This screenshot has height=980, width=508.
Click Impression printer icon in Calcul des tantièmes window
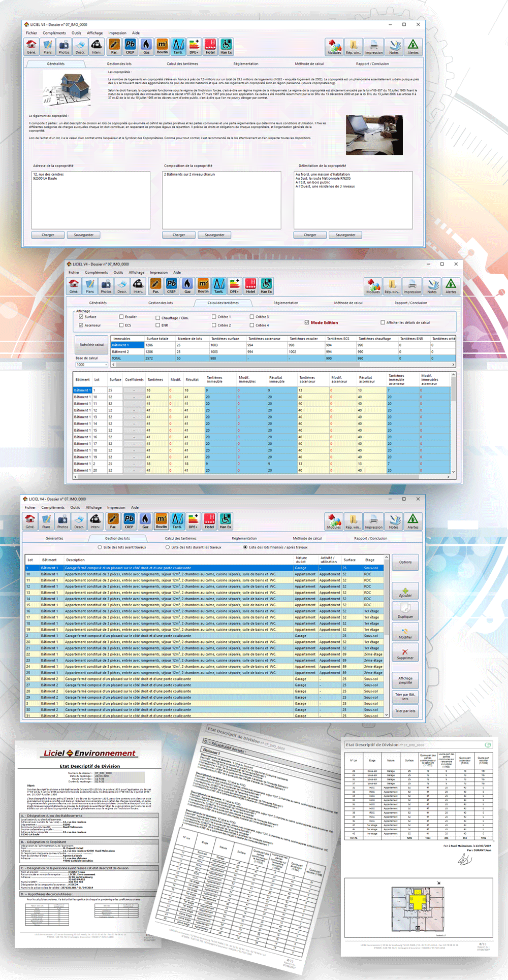[x=412, y=286]
